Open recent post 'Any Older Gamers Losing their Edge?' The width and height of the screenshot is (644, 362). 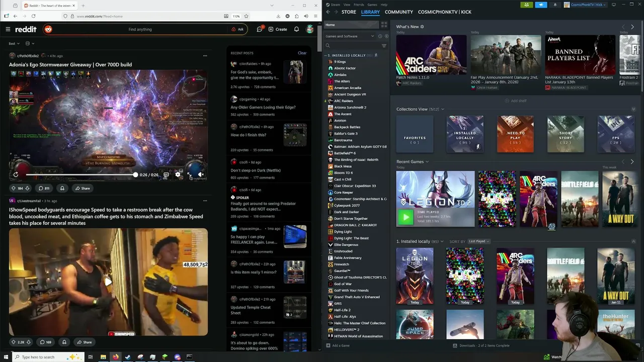coord(263,107)
